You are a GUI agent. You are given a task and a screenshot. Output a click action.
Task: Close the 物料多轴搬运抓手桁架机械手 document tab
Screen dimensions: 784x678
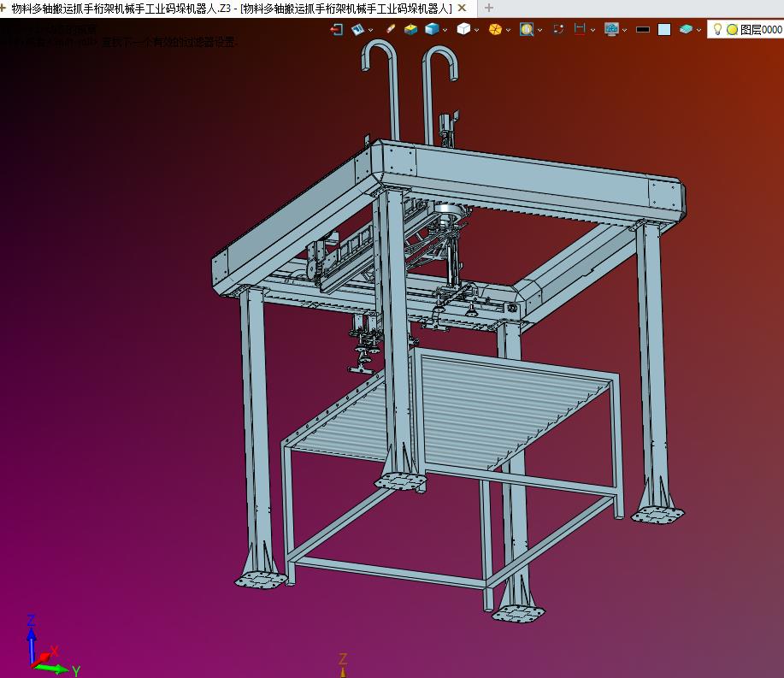pos(463,8)
